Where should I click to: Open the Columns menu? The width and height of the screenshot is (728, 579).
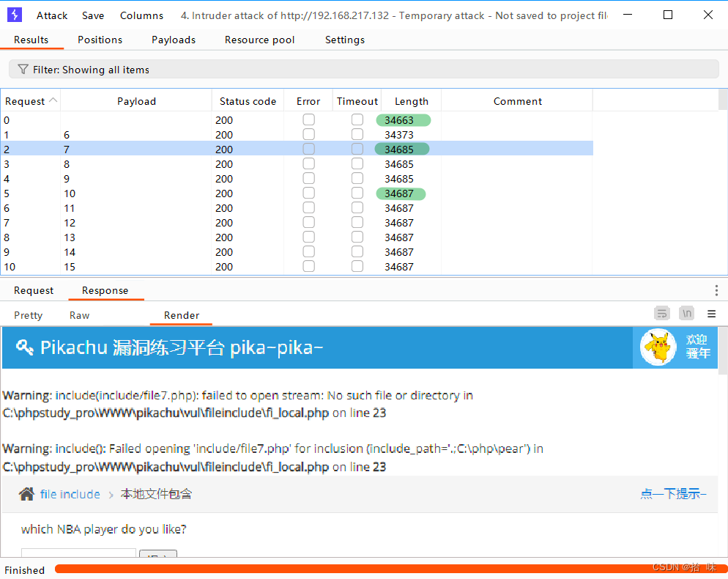(141, 15)
